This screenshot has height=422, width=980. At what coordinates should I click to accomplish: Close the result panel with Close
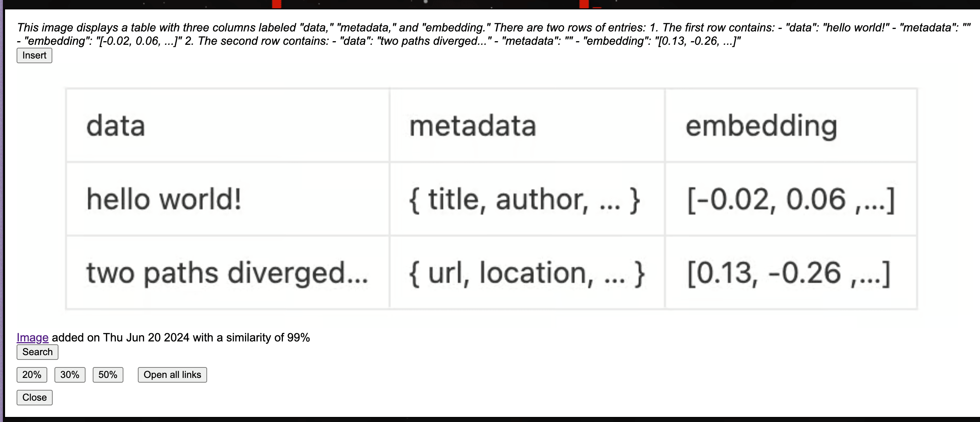(x=34, y=397)
